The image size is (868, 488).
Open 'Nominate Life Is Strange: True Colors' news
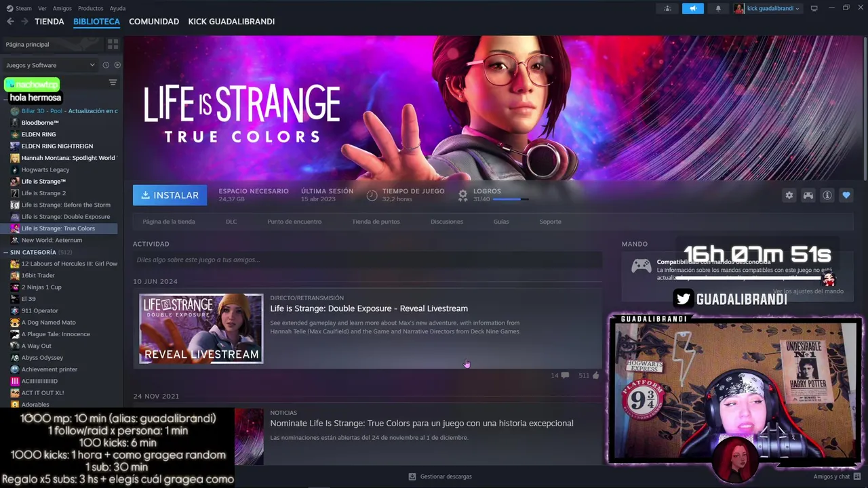coord(422,423)
